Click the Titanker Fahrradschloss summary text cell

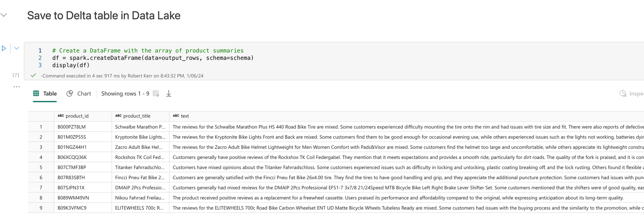click(x=386, y=168)
